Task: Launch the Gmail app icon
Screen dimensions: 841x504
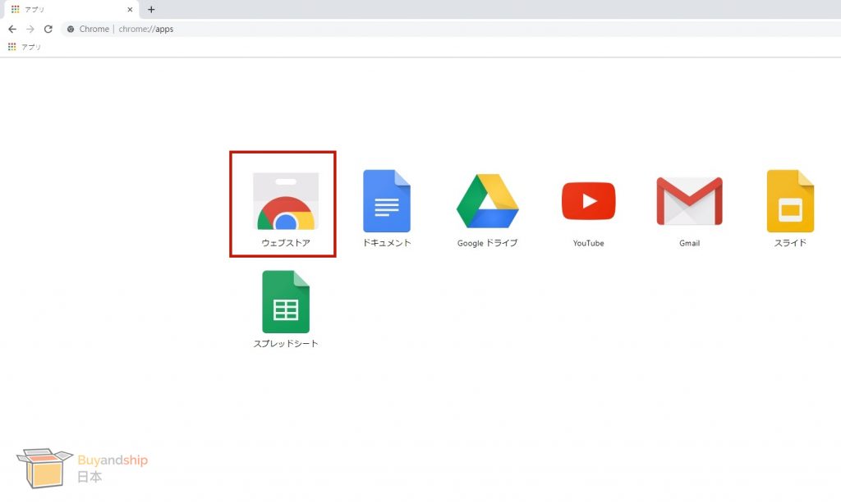Action: [689, 201]
